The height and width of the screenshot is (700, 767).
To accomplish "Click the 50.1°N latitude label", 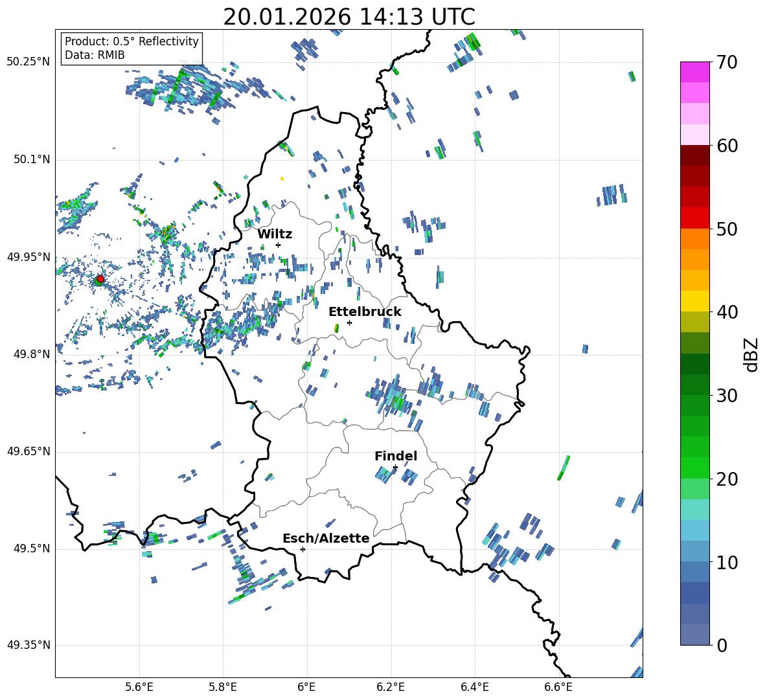I will (32, 159).
